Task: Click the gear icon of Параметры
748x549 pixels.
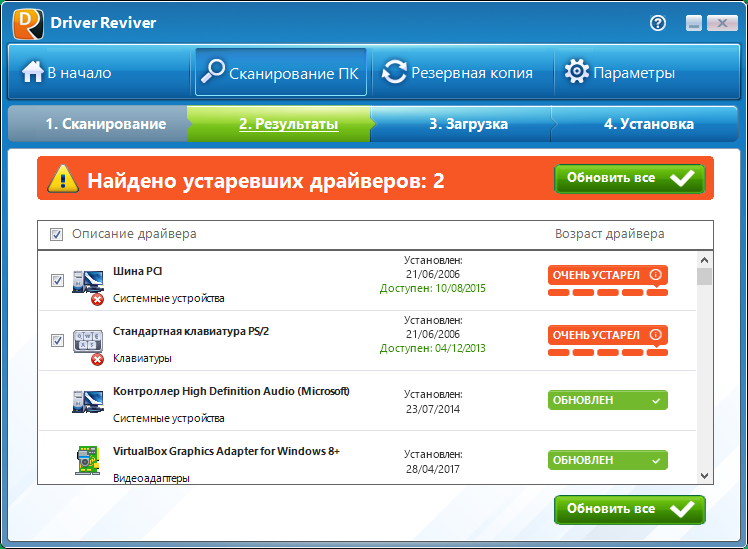Action: click(x=576, y=72)
